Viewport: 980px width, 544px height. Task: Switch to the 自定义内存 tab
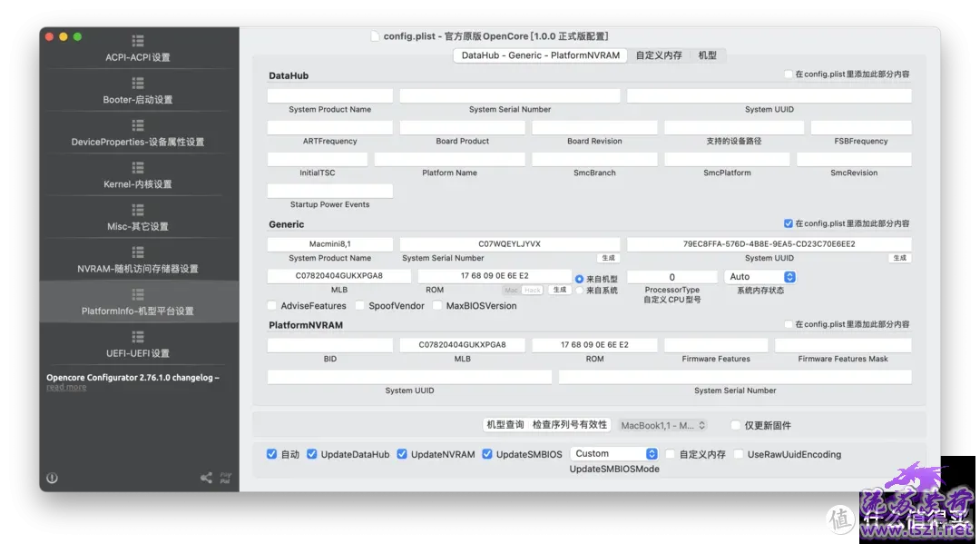click(659, 55)
